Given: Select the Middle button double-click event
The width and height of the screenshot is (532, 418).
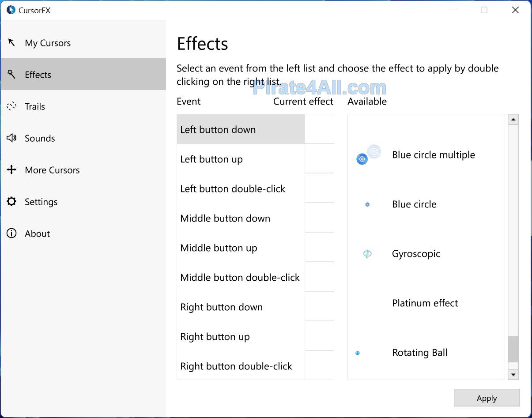Looking at the screenshot, I should (241, 278).
